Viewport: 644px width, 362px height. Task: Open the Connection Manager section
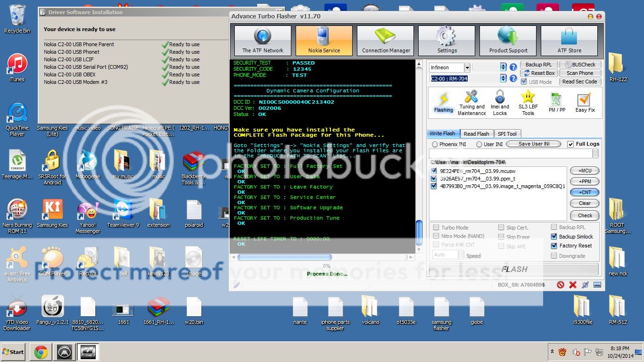pos(386,41)
